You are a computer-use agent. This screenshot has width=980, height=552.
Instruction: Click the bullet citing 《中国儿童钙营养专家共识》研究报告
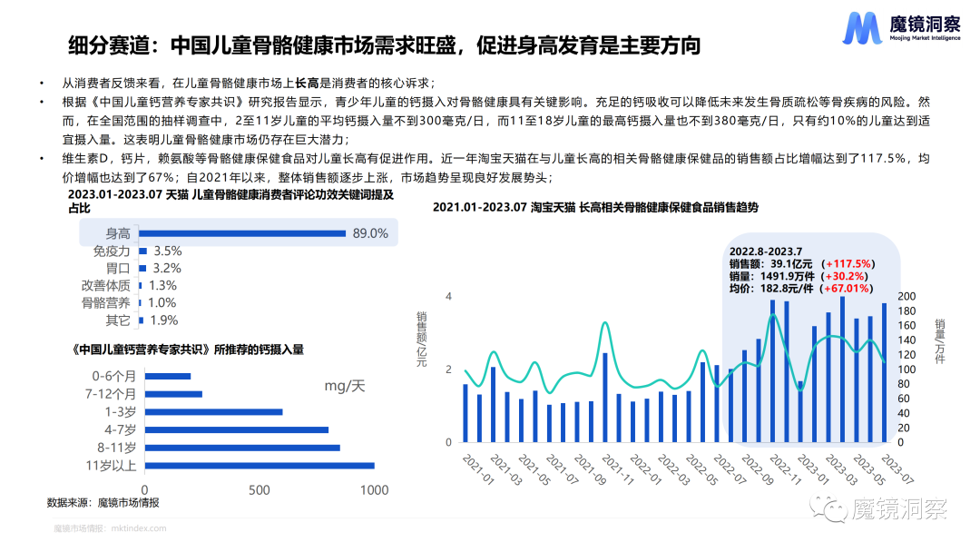(x=495, y=121)
